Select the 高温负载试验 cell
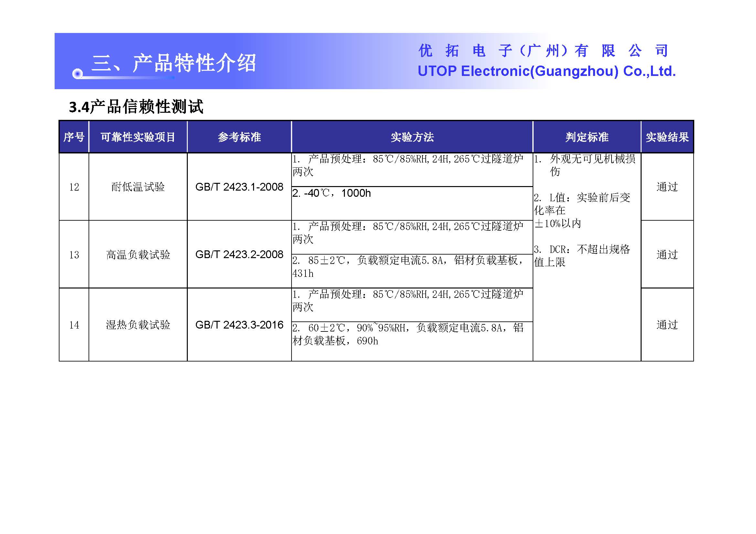This screenshot has width=756, height=534. pos(138,254)
